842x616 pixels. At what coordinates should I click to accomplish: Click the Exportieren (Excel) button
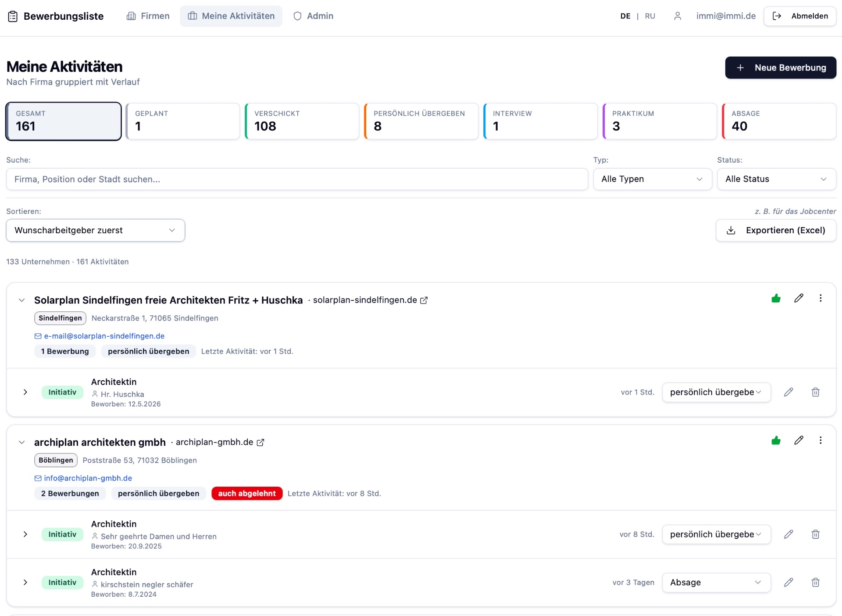coord(776,231)
